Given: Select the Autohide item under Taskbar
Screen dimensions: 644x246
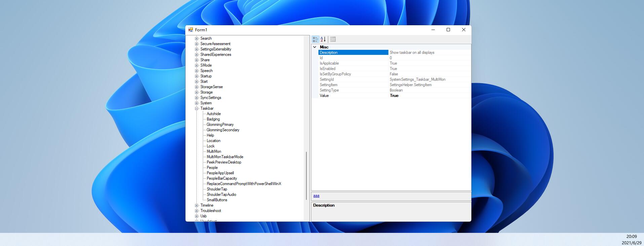Looking at the screenshot, I should pyautogui.click(x=214, y=114).
